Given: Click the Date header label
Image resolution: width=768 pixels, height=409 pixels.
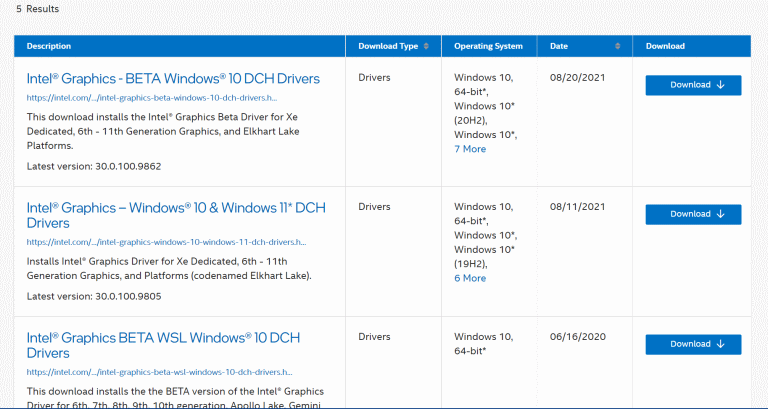Looking at the screenshot, I should tap(559, 46).
